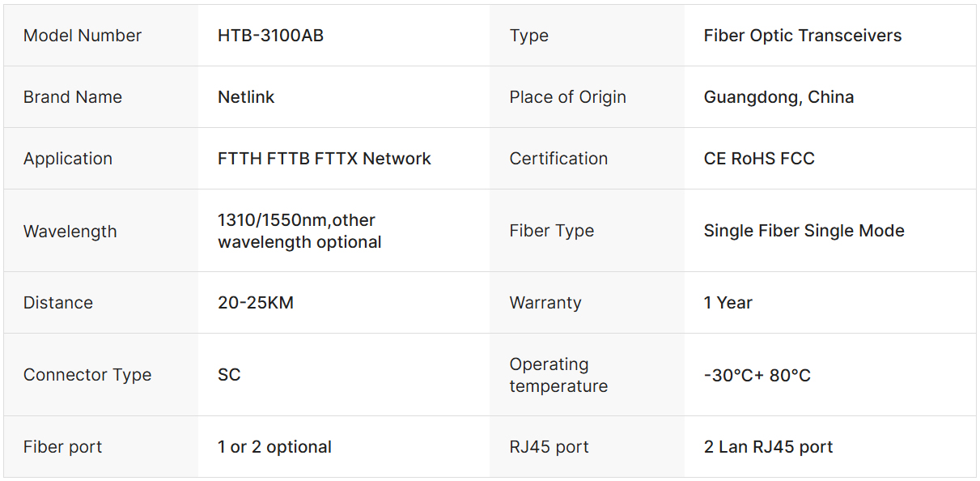Click the Single Fiber Single Mode value
The height and width of the screenshot is (481, 980).
804,231
